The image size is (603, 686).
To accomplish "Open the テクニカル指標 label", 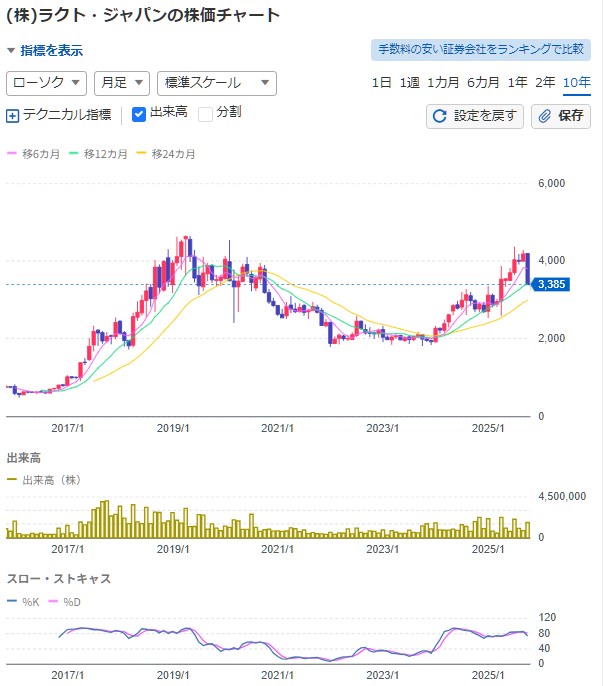I will tap(67, 115).
